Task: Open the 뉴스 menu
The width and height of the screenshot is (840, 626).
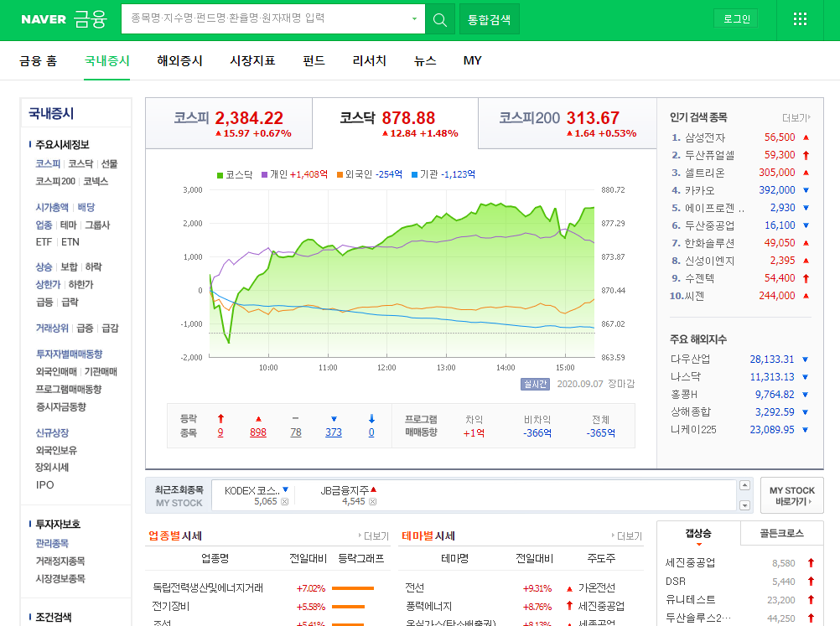Action: [x=425, y=61]
